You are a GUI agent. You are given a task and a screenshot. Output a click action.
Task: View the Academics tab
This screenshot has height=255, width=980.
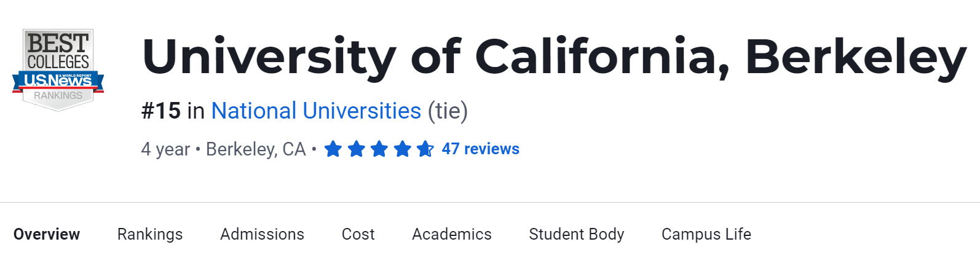coord(451,234)
